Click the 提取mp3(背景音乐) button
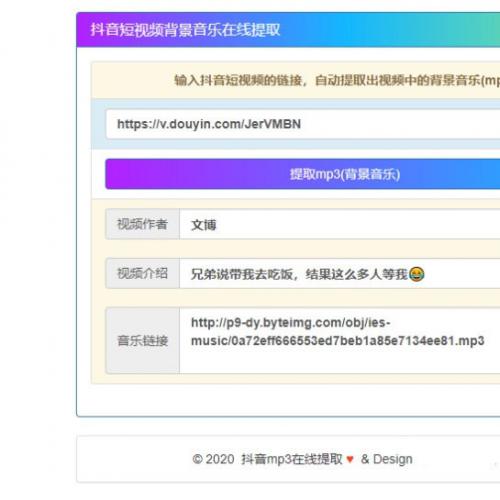 [303, 174]
